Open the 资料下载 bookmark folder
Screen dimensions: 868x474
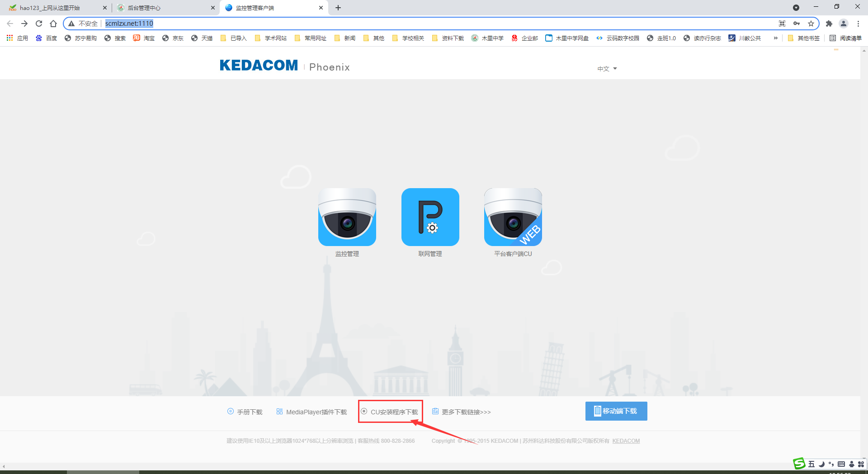pyautogui.click(x=448, y=38)
